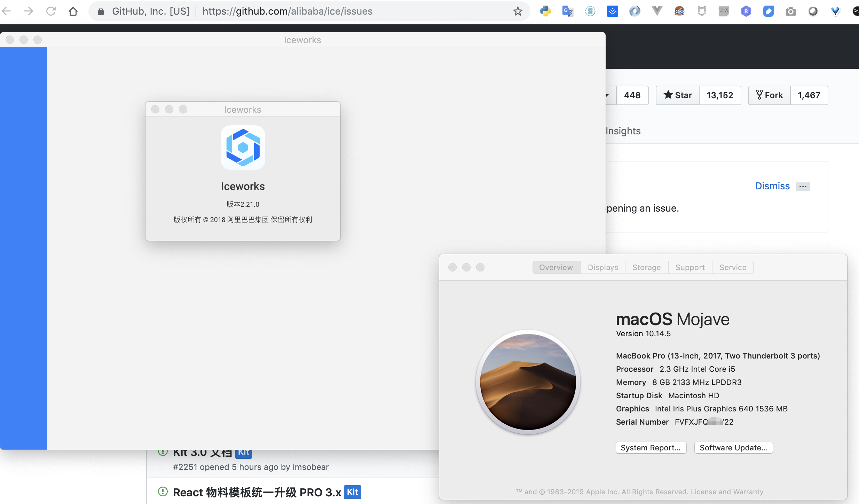Open the Insights tab on GitHub
Image resolution: width=859 pixels, height=504 pixels.
click(x=623, y=131)
